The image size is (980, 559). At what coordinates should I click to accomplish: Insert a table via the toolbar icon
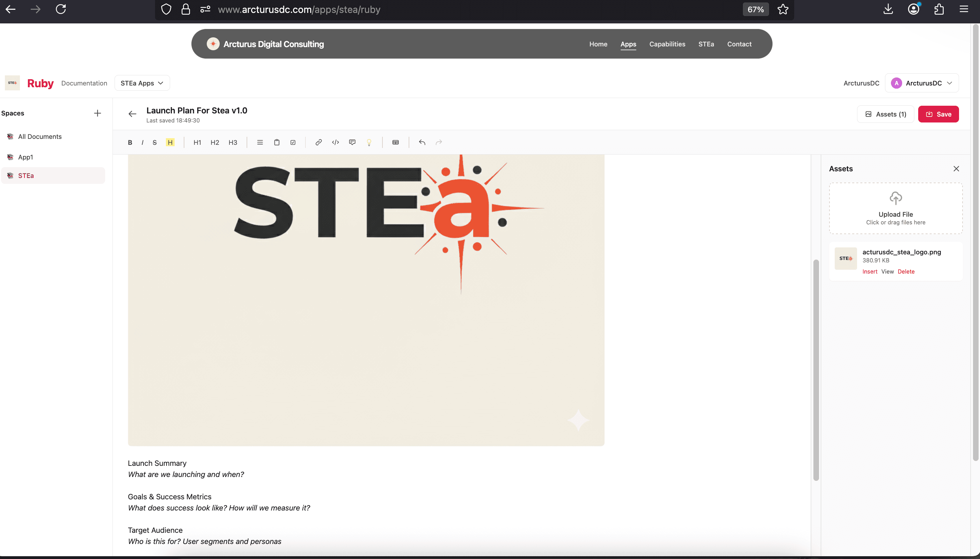coord(395,142)
